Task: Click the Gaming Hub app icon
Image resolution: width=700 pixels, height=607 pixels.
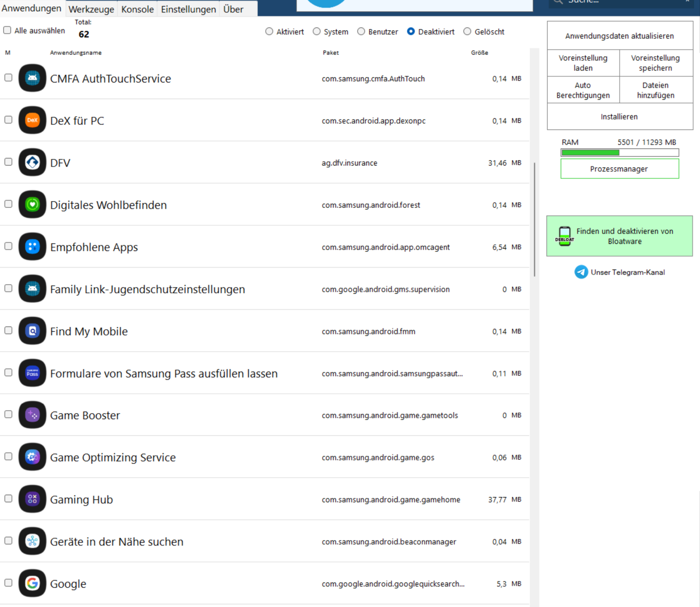Action: tap(32, 499)
